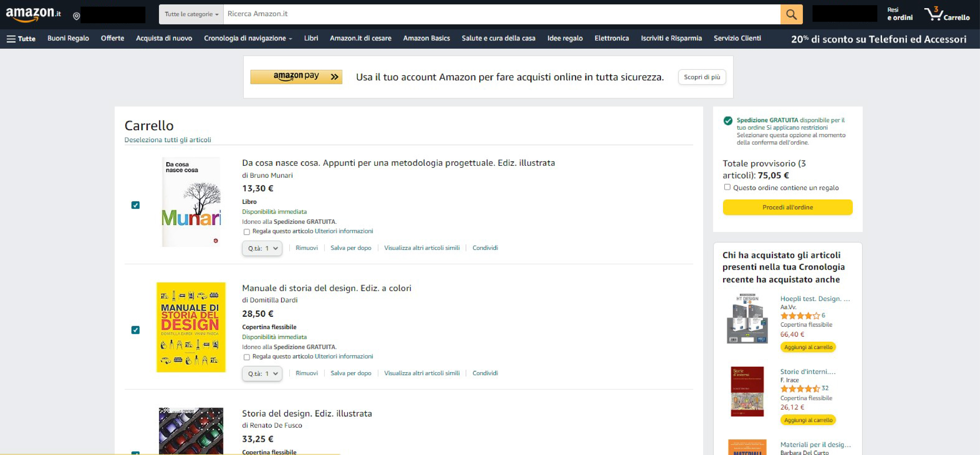Check 'Questo ordine contiene un regalo'

click(727, 187)
